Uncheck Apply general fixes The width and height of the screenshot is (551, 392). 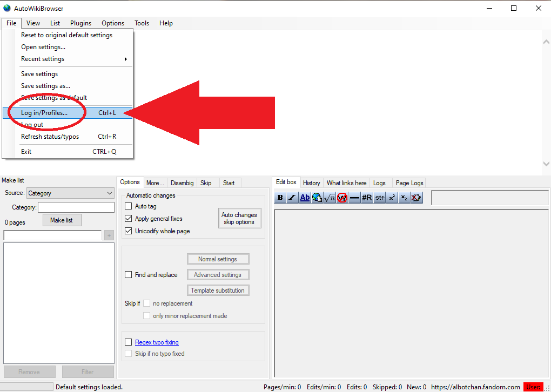tap(128, 219)
